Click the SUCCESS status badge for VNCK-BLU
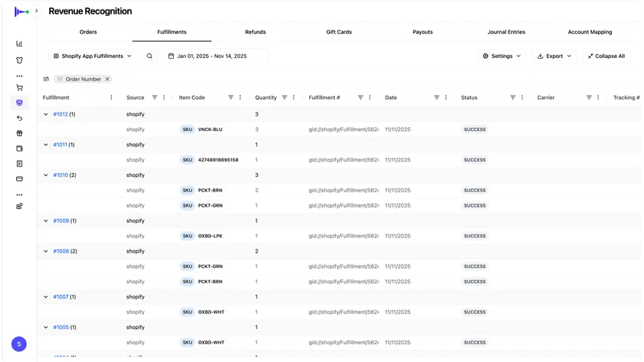 [x=475, y=130]
